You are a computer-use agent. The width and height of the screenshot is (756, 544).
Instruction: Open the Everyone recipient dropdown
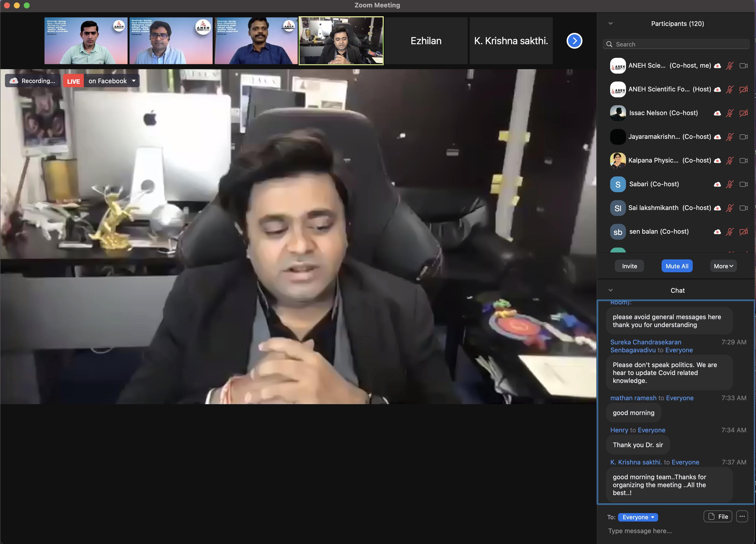[638, 517]
